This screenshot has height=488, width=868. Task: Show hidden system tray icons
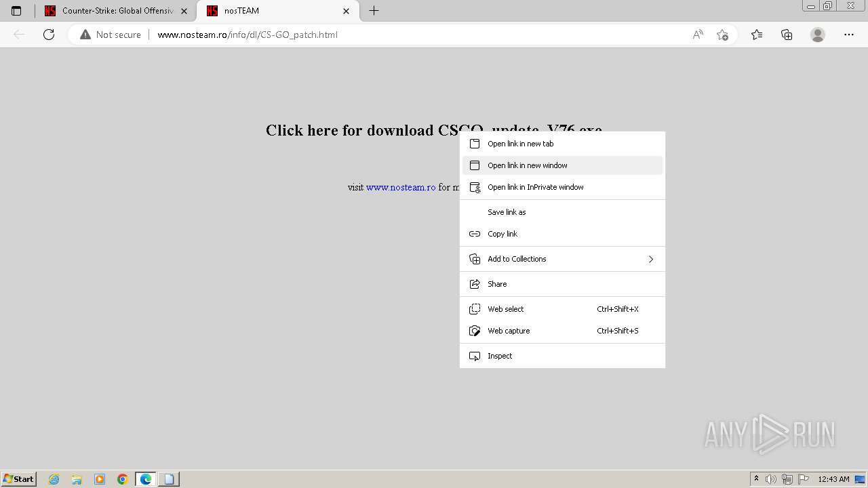click(757, 479)
